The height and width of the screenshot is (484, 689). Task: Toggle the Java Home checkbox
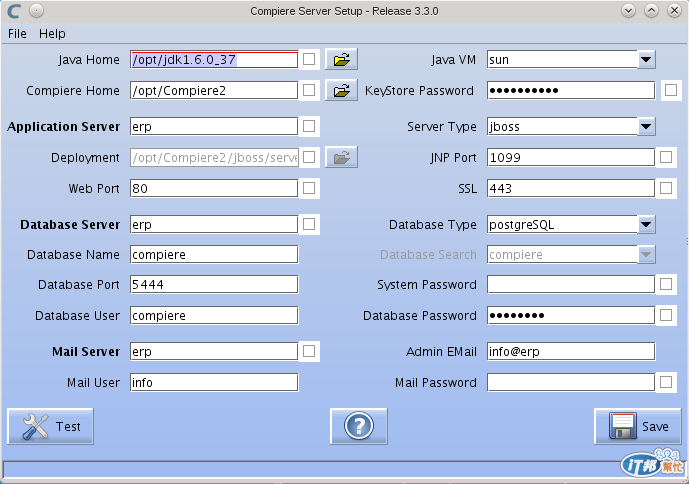[x=309, y=59]
